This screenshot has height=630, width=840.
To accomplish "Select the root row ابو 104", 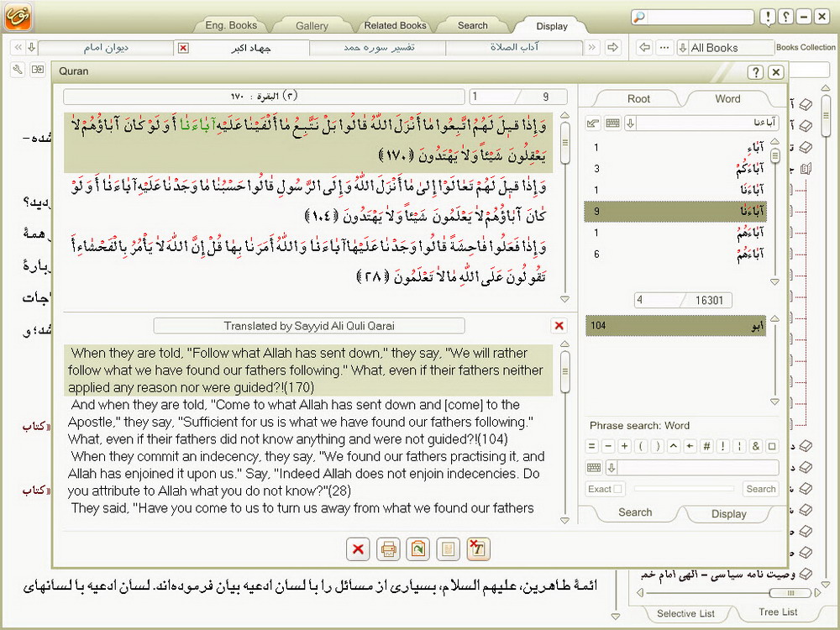I will 676,326.
